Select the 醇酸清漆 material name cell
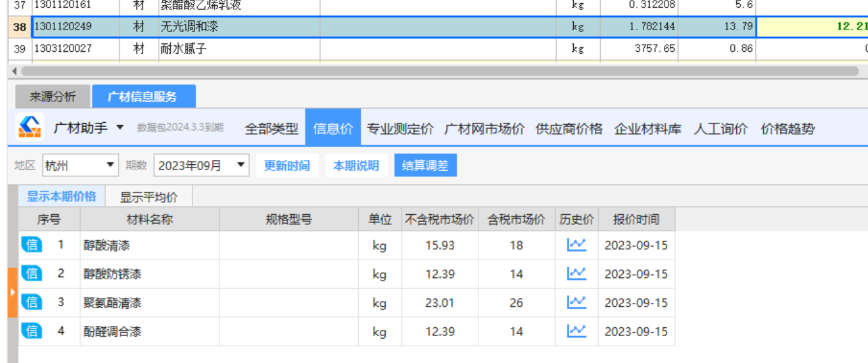The height and width of the screenshot is (363, 868). [x=150, y=245]
